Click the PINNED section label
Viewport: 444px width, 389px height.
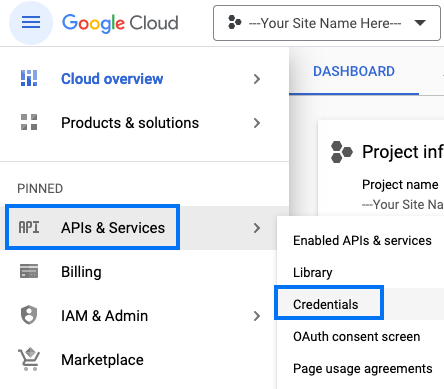pos(40,189)
